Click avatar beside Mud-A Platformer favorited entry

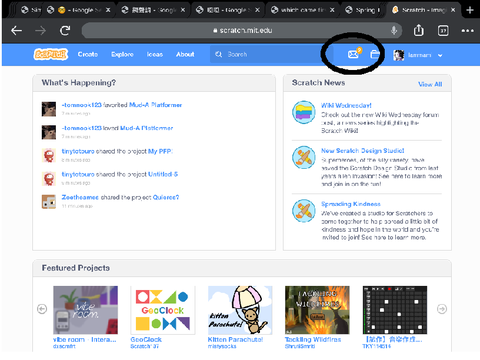(x=49, y=109)
